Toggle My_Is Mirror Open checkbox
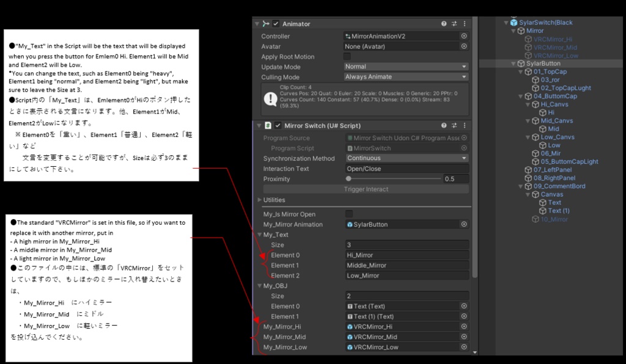626x364 pixels. (x=349, y=214)
